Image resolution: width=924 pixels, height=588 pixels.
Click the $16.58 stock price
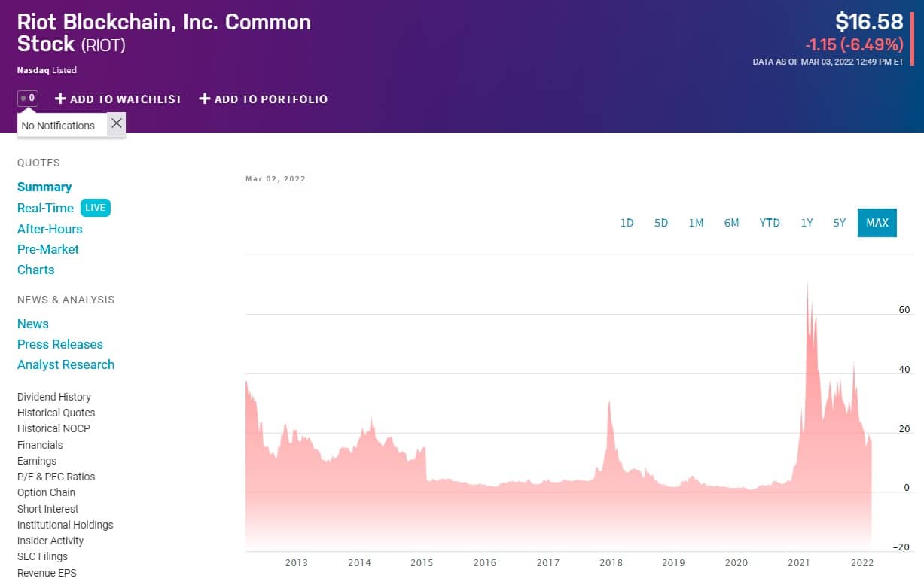[x=869, y=22]
